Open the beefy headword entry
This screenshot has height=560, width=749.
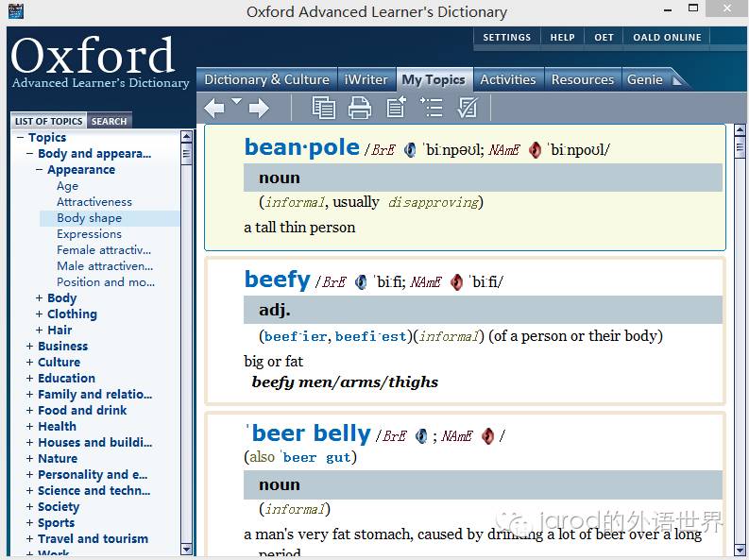(278, 280)
